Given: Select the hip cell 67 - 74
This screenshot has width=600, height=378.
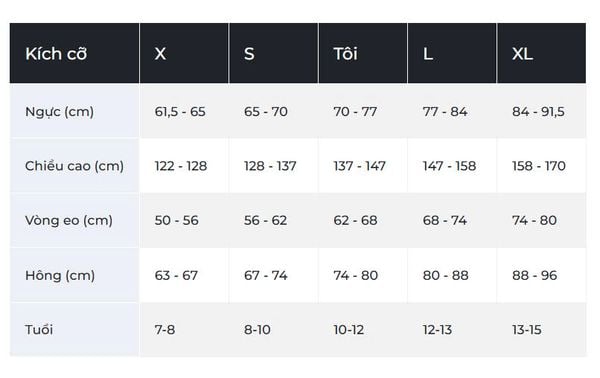Looking at the screenshot, I should [266, 275].
